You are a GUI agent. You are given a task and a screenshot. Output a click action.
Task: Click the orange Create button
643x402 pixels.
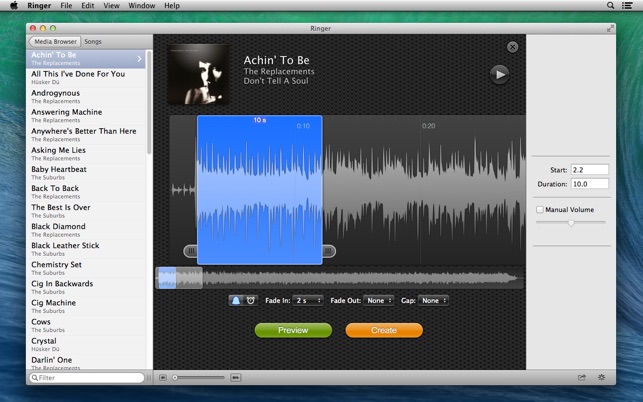tap(384, 330)
